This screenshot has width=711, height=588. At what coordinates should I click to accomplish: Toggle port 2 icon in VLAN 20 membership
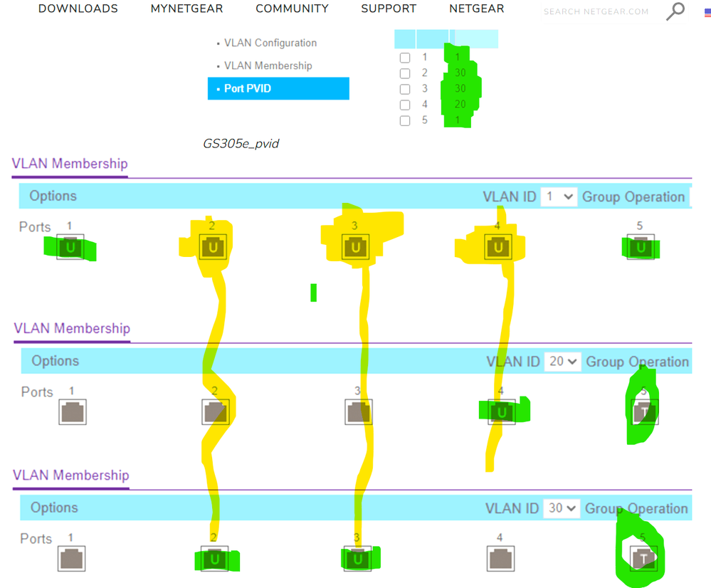click(x=216, y=412)
